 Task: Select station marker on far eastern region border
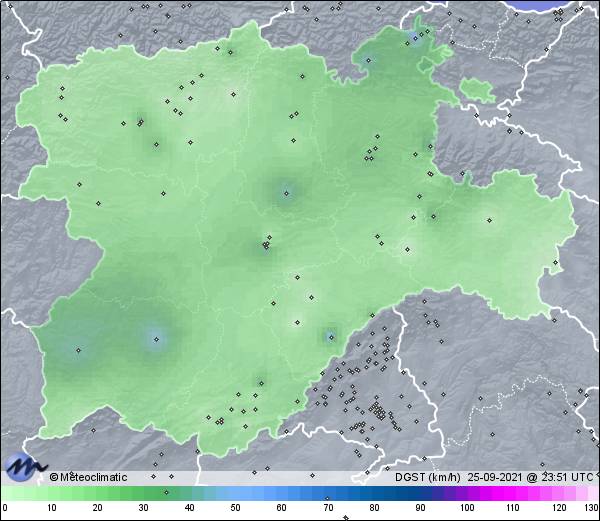pyautogui.click(x=556, y=262)
